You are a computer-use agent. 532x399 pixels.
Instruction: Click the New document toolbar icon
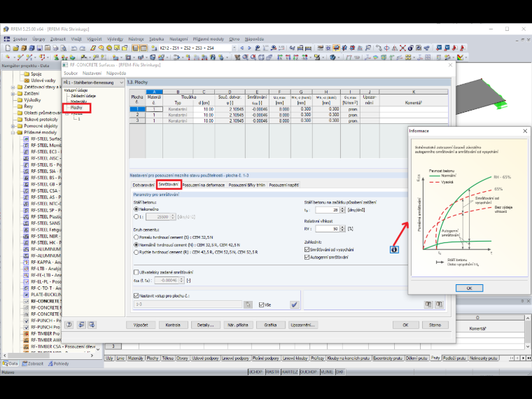pyautogui.click(x=8, y=48)
